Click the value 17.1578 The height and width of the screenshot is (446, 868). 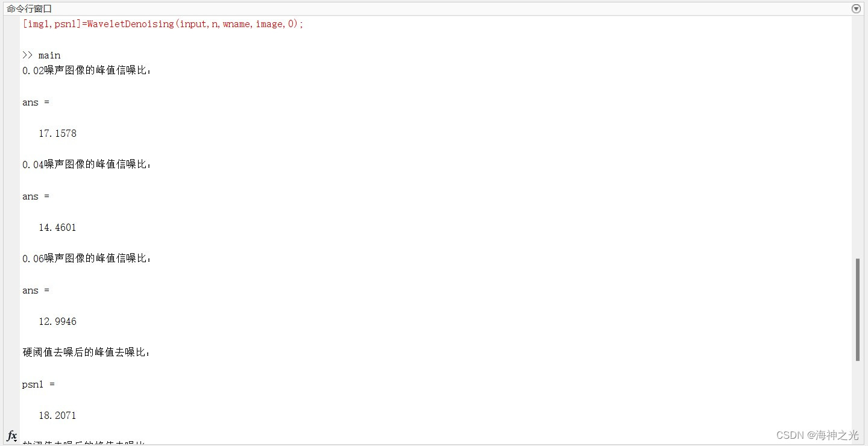click(x=58, y=134)
